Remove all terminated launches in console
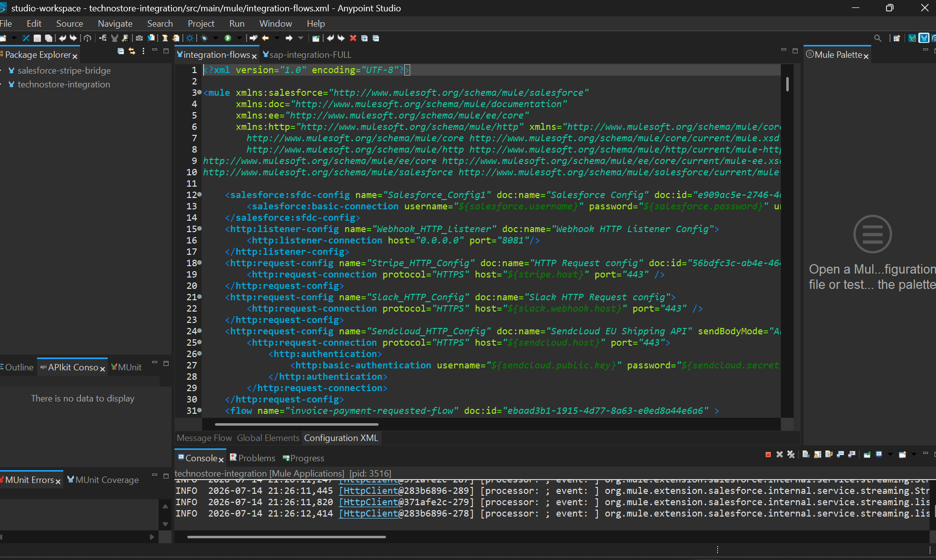Viewport: 936px width, 560px height. [x=791, y=454]
